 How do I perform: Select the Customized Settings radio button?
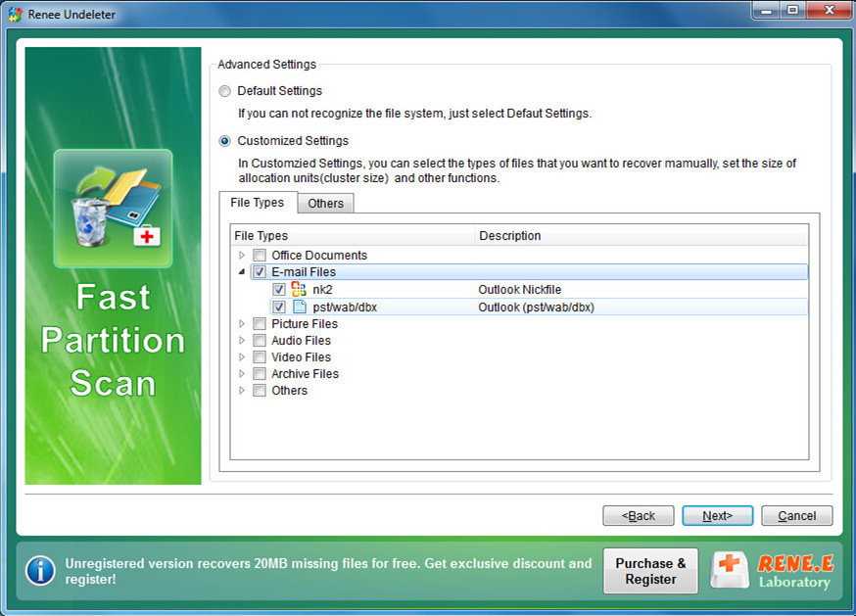tap(225, 141)
